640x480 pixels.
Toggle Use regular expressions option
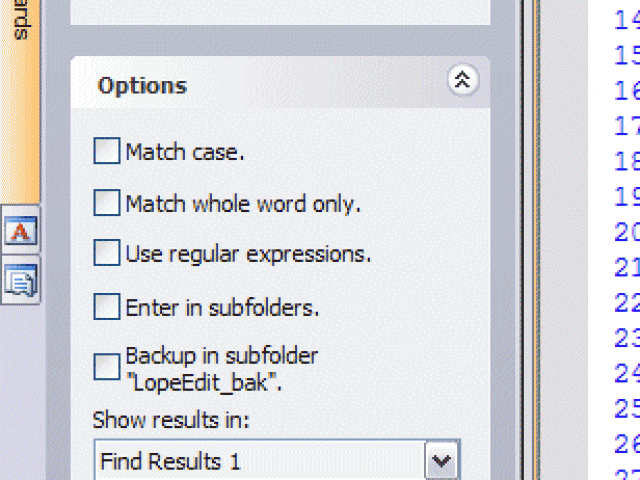tap(107, 253)
